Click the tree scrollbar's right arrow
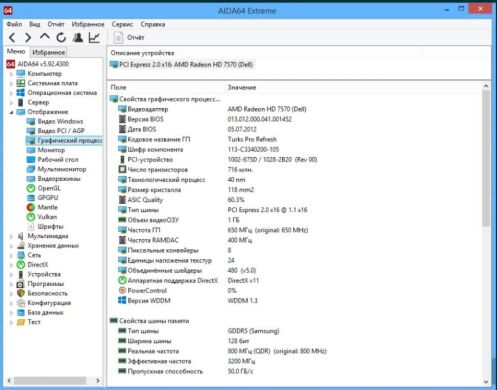The width and height of the screenshot is (497, 390). [x=98, y=380]
